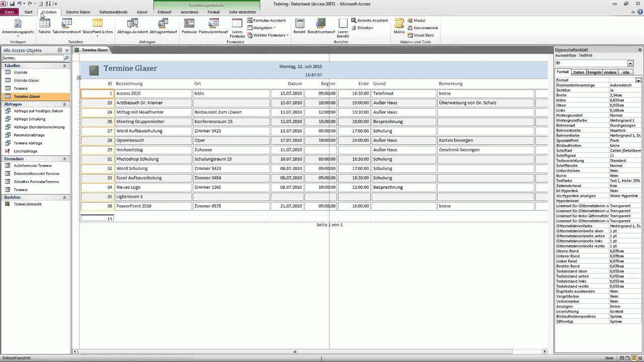Select the Daten tab in property sheet
This screenshot has height=362, width=644.
[579, 72]
